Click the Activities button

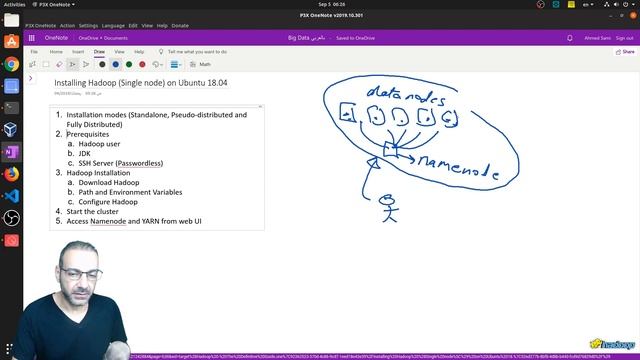(x=14, y=4)
